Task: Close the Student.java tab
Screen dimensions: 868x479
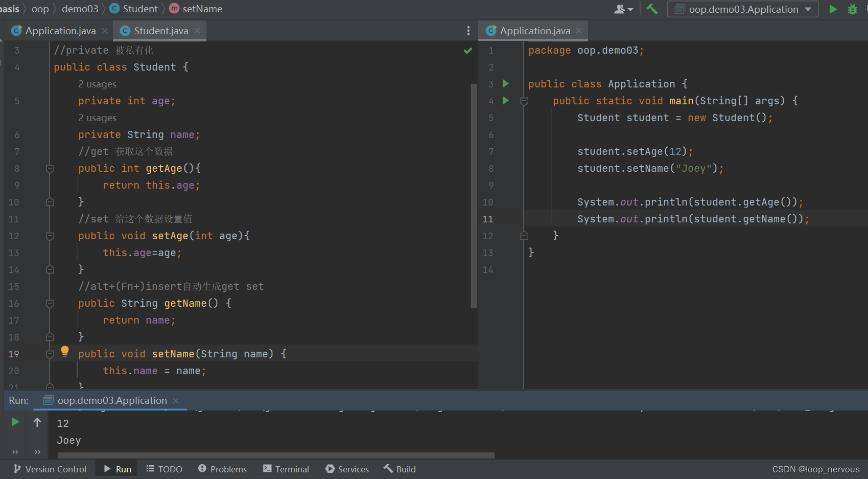Action: pos(197,31)
